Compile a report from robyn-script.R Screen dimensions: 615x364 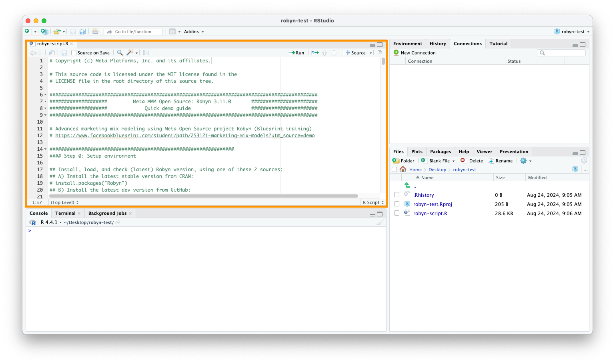pyautogui.click(x=146, y=52)
